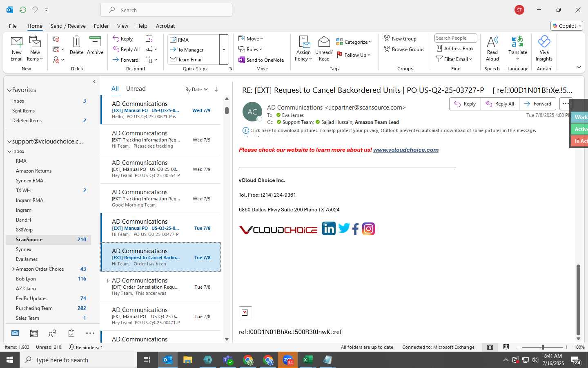The width and height of the screenshot is (588, 368).
Task: Click Reply All in reading pane
Action: coord(500,104)
